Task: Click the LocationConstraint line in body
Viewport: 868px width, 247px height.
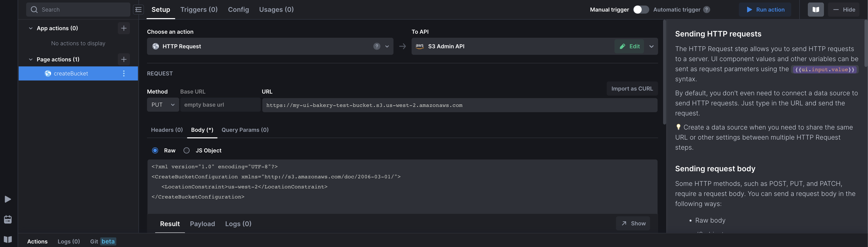Action: coord(244,187)
